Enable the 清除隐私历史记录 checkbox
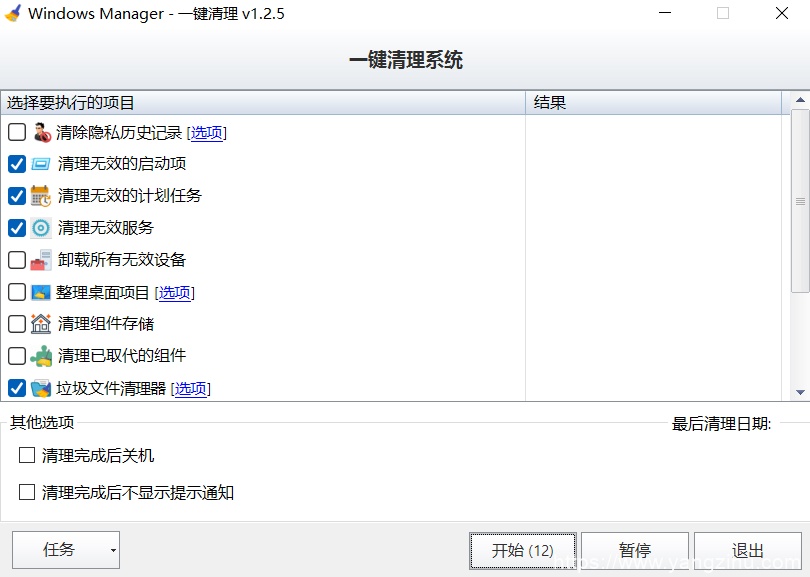Image resolution: width=810 pixels, height=577 pixels. click(16, 132)
